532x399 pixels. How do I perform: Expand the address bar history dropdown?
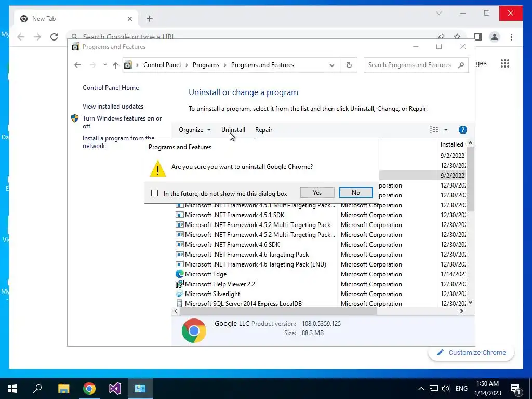pyautogui.click(x=332, y=65)
